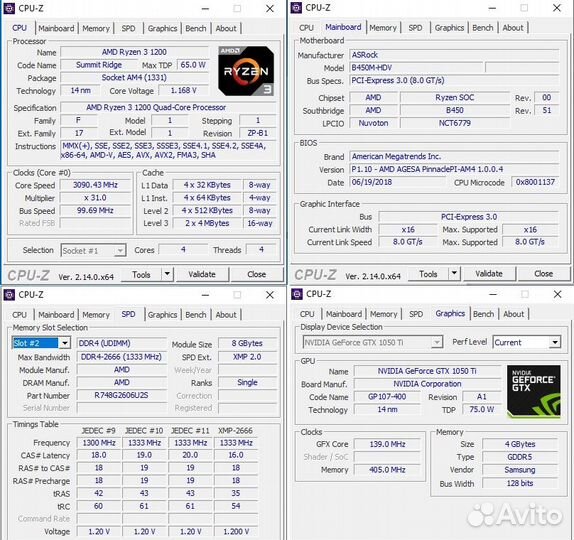Click the BIOS date 06/19/2018
This screenshot has width=574, height=540.
coord(398,182)
